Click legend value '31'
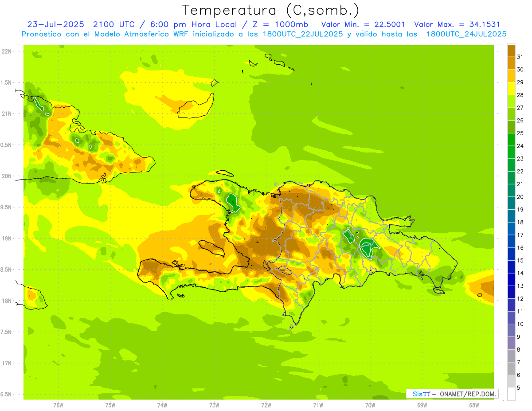Viewport: 532px width, 411px height. pos(520,57)
